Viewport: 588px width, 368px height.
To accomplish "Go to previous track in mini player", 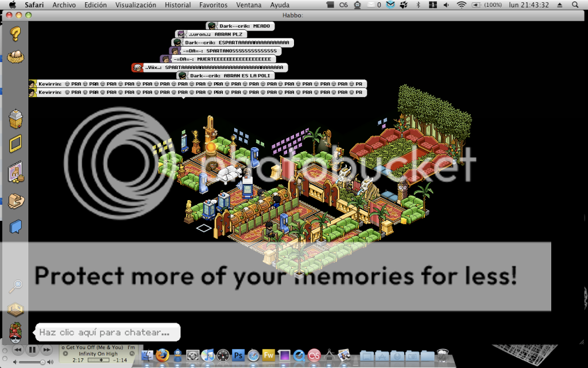I will 18,350.
